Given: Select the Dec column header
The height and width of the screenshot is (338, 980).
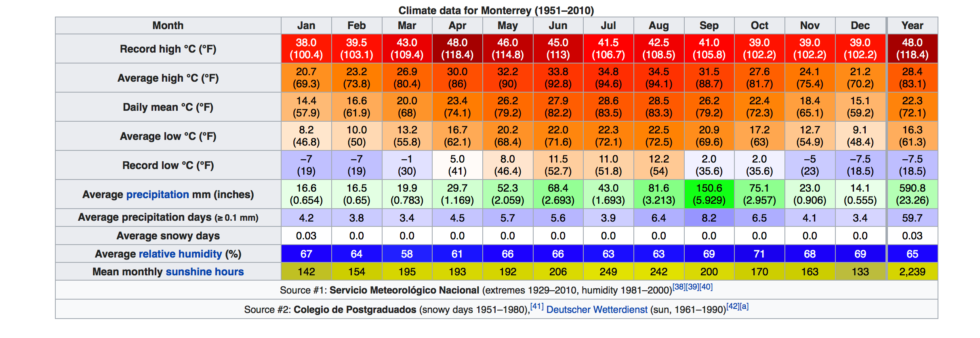Looking at the screenshot, I should [x=860, y=25].
